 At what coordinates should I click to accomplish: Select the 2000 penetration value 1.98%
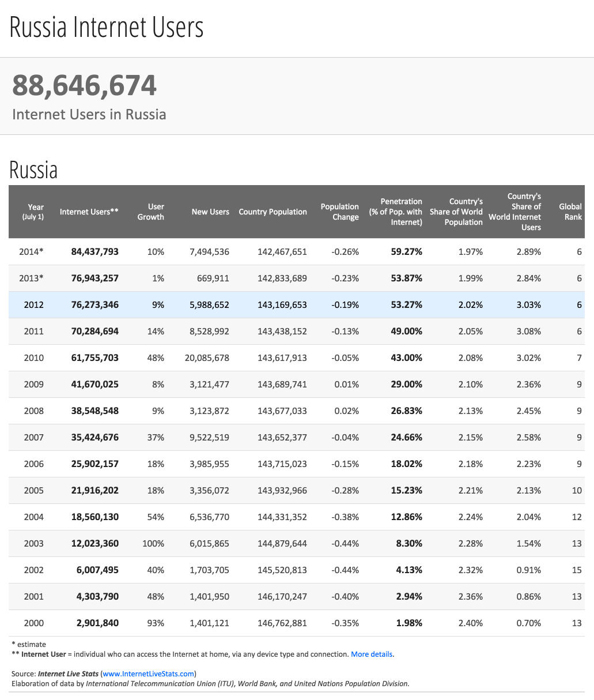click(409, 623)
